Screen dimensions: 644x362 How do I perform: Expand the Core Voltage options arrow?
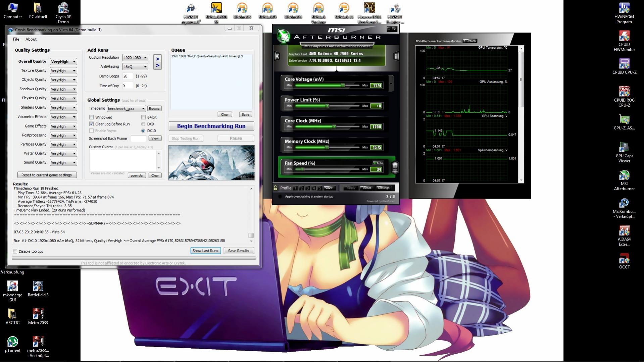391,83
